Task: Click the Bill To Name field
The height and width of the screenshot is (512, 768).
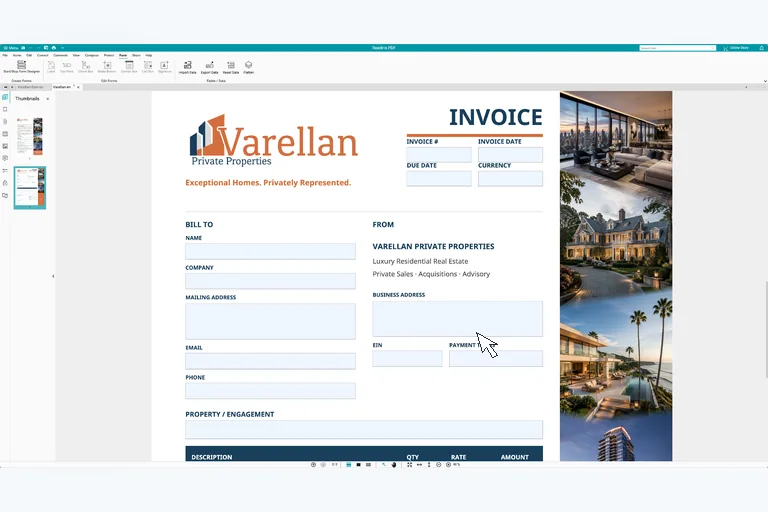Action: (x=270, y=251)
